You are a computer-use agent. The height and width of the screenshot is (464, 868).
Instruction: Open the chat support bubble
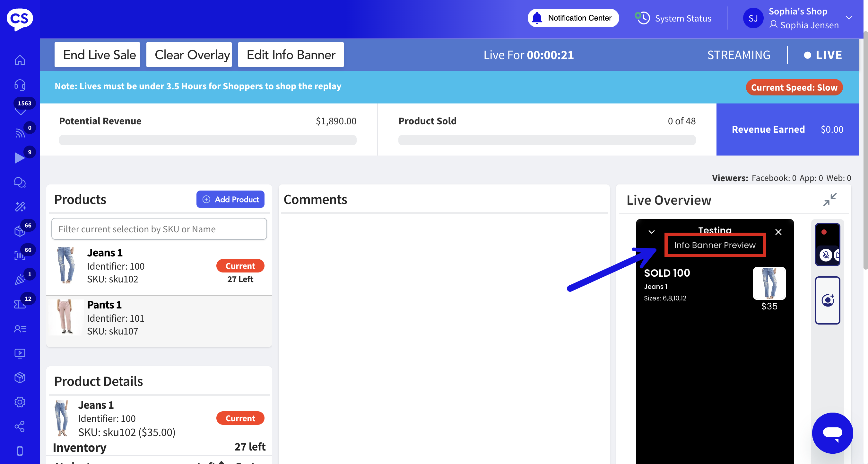(832, 433)
